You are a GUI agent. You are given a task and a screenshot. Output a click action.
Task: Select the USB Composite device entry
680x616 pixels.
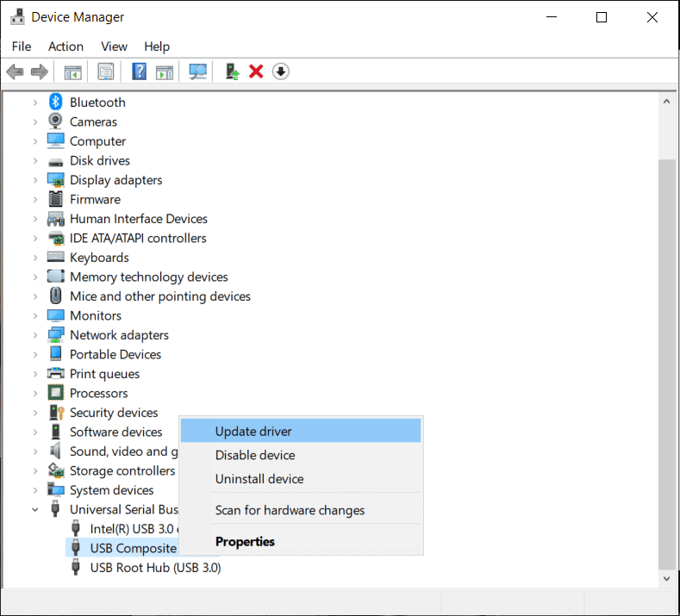134,549
